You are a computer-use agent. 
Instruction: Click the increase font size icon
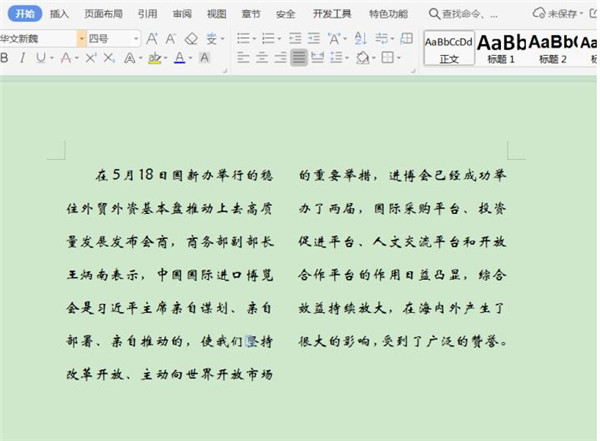point(152,39)
